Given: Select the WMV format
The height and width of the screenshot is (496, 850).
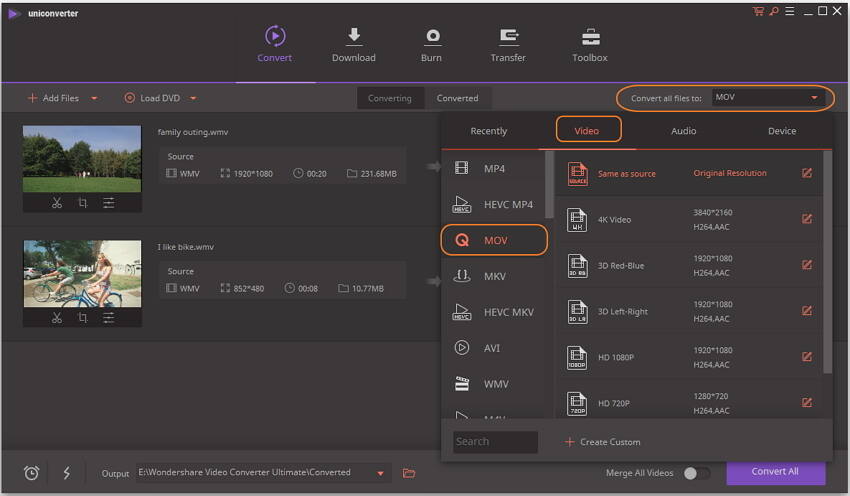Looking at the screenshot, I should coord(493,384).
